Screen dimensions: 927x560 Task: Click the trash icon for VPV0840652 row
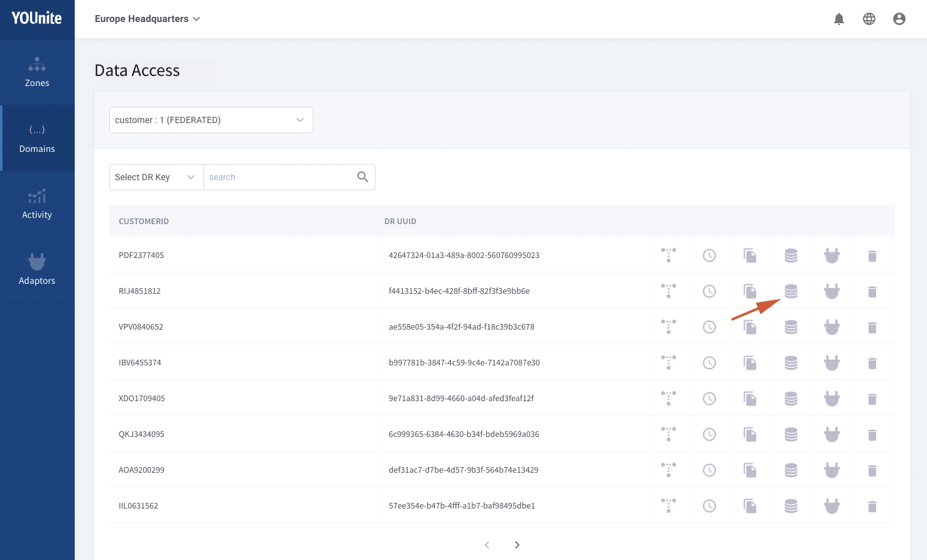point(872,327)
